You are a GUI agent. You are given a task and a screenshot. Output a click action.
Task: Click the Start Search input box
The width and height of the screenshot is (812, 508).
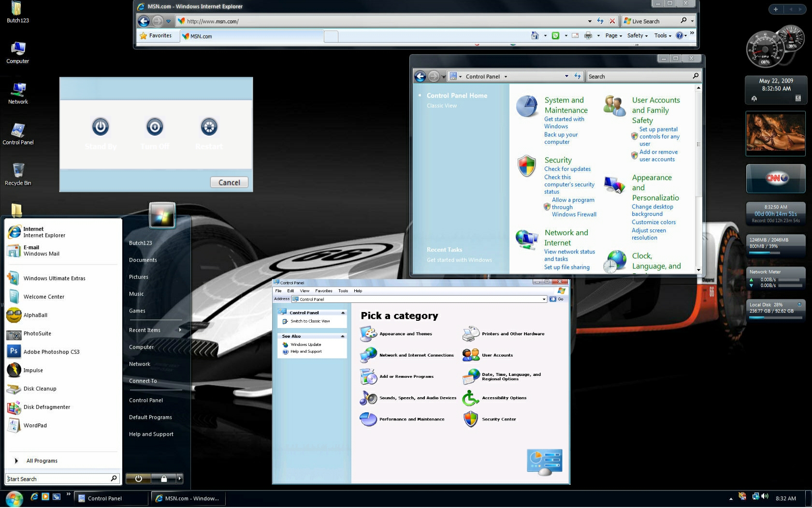pos(62,478)
